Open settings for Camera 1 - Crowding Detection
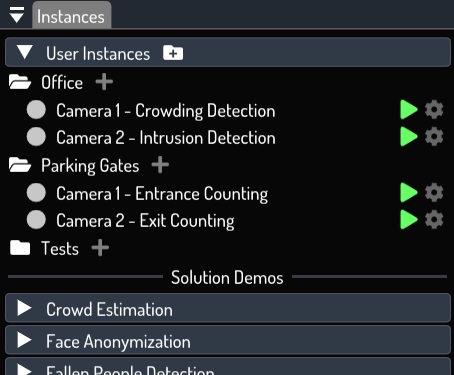454x375 pixels. 434,109
